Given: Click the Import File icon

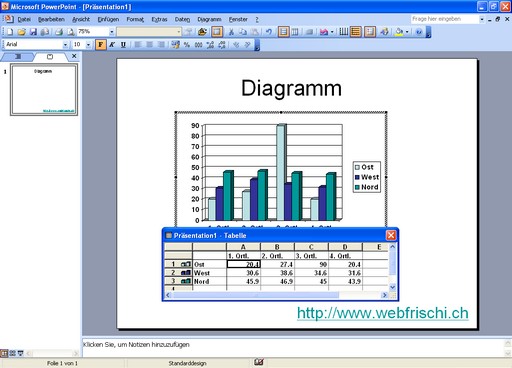Looking at the screenshot, I should pos(202,32).
